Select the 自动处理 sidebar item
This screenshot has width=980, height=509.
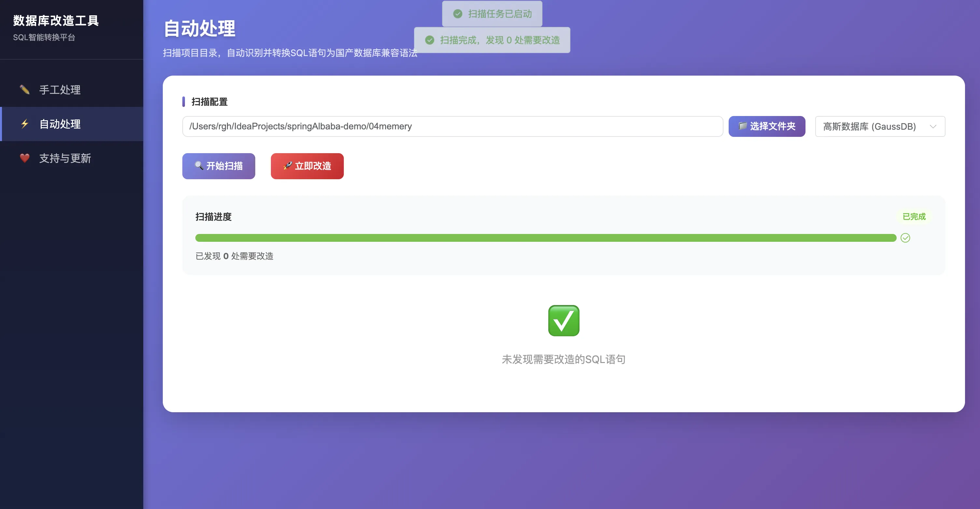point(72,124)
